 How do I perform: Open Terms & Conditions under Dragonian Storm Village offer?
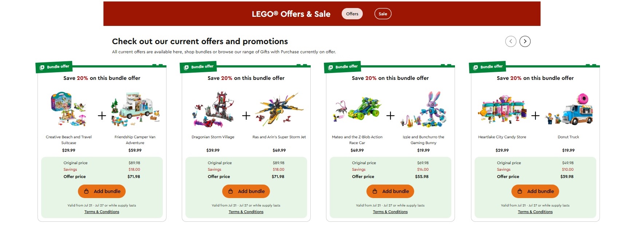(246, 212)
